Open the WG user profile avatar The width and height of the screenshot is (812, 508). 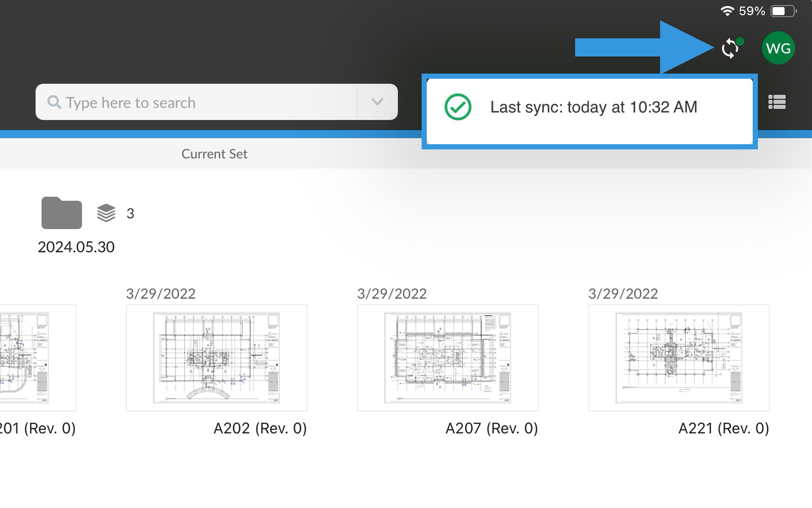pyautogui.click(x=778, y=48)
